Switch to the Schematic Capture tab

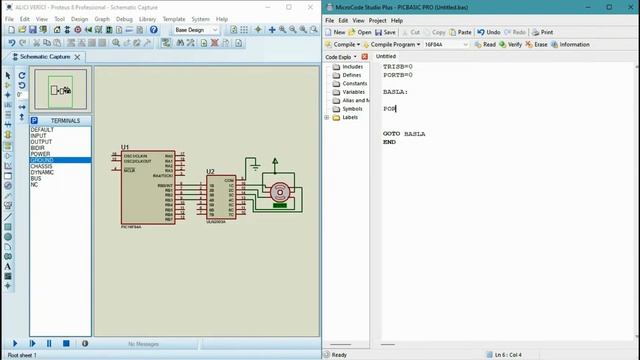tap(45, 57)
